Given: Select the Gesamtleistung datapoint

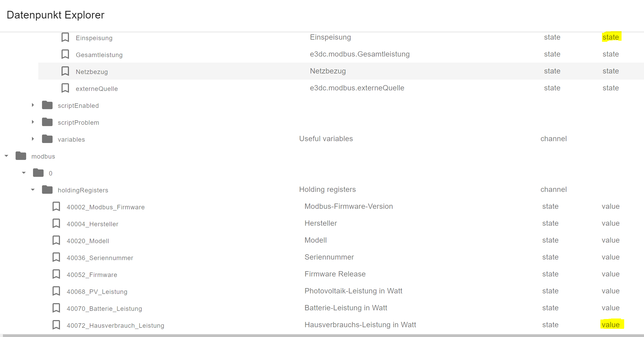Looking at the screenshot, I should (99, 55).
